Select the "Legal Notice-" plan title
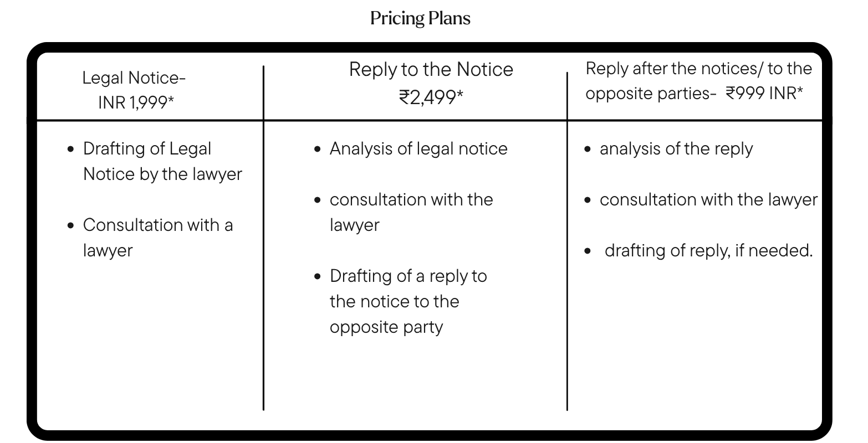 coord(134,78)
